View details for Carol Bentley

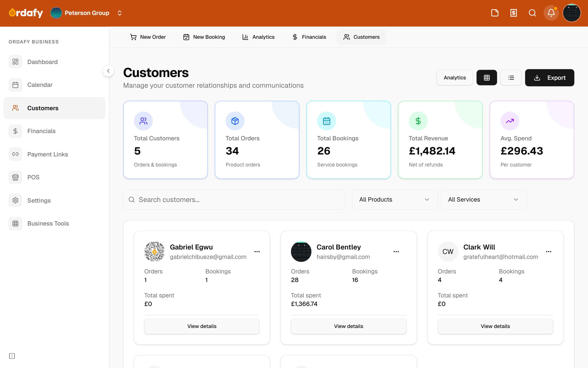348,326
